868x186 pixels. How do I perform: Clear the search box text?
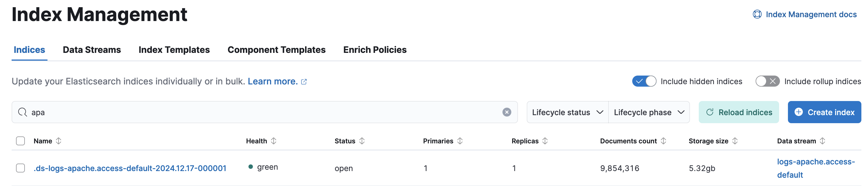[x=506, y=112]
